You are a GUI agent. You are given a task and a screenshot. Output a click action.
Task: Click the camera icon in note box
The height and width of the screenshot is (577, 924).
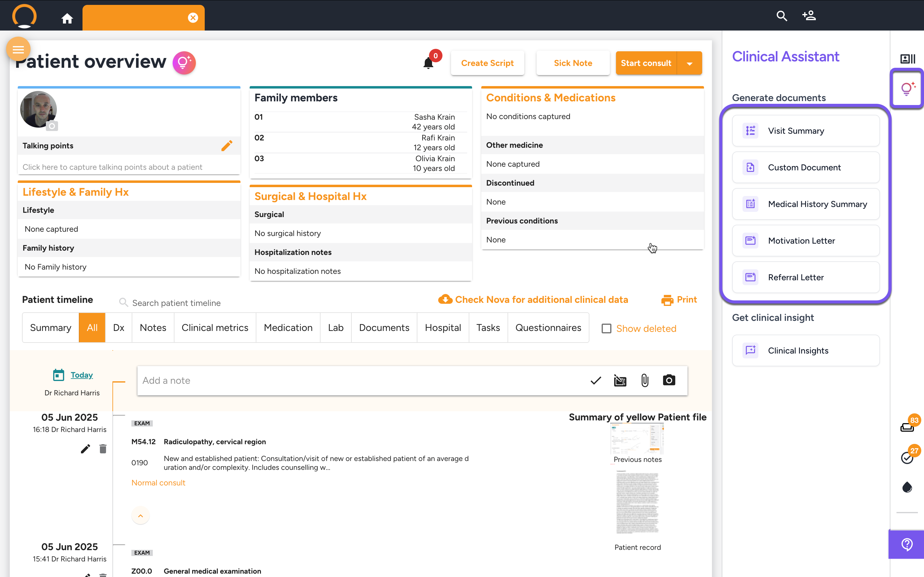pos(669,380)
